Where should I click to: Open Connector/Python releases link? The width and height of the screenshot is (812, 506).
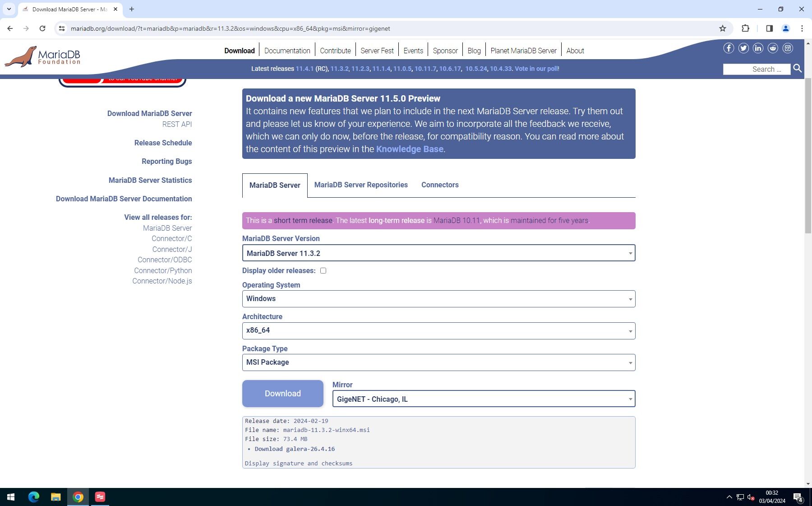[163, 271]
